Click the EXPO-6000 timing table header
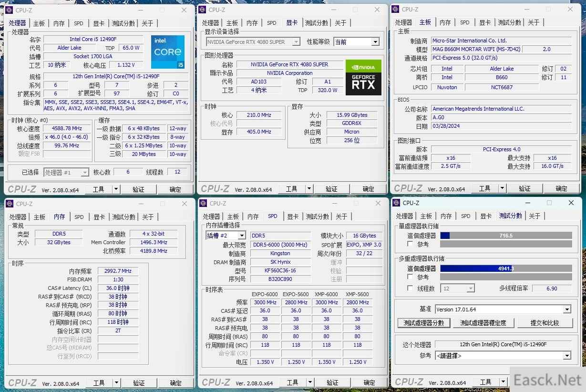 [265, 294]
